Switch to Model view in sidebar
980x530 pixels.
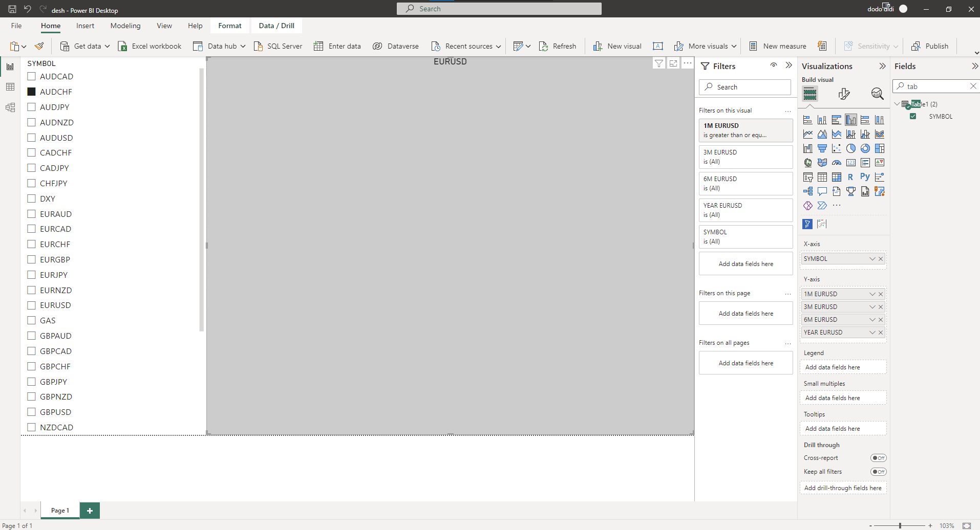coord(10,107)
